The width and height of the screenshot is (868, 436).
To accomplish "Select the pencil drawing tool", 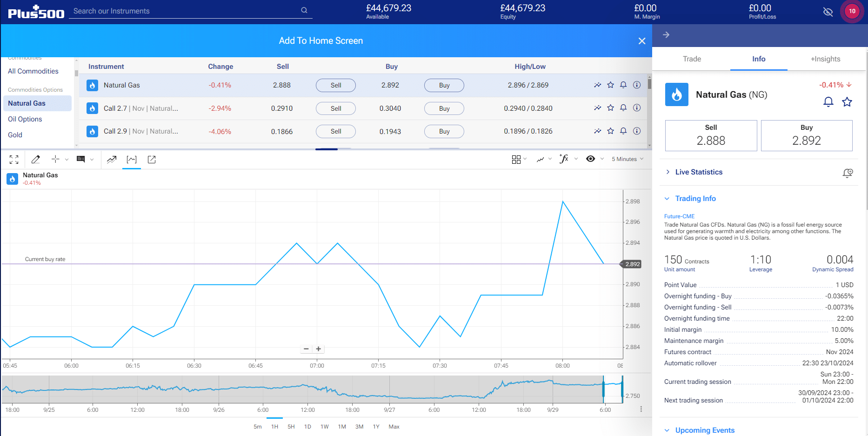I will click(35, 160).
